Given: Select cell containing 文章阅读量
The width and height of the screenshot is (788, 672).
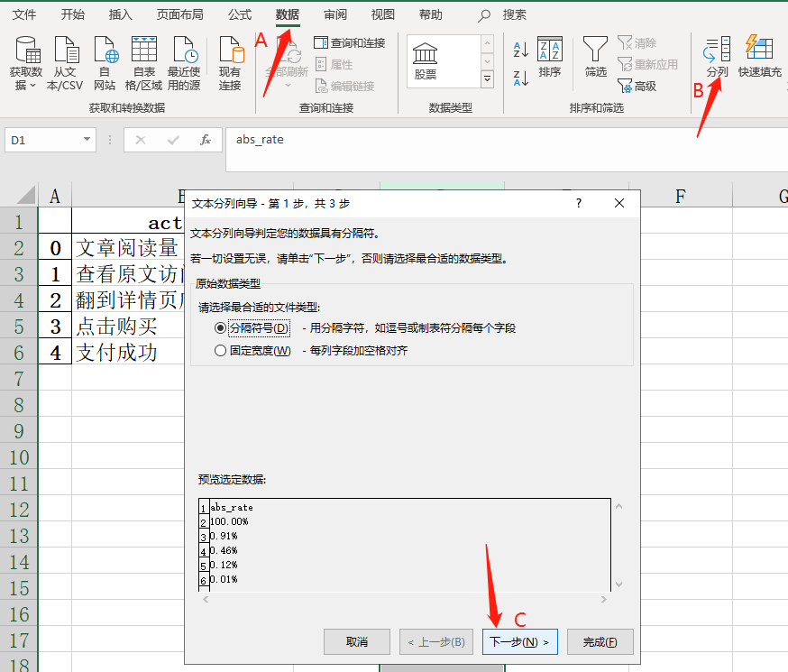Looking at the screenshot, I should (128, 248).
